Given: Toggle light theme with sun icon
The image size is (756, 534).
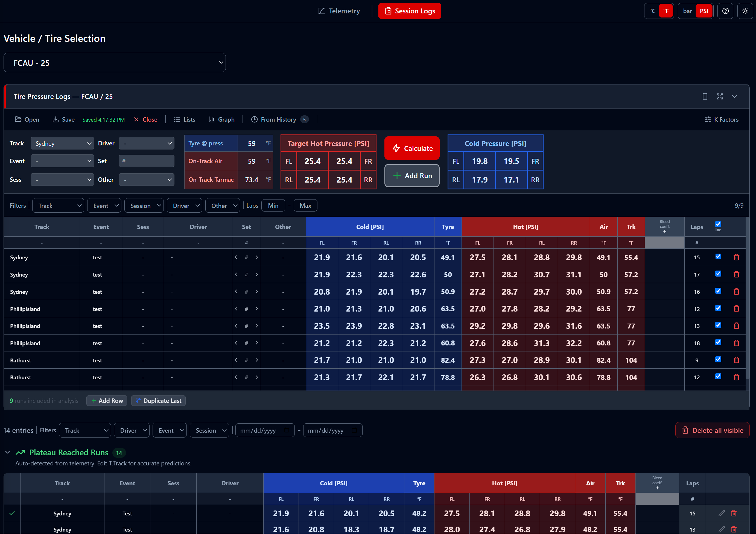Looking at the screenshot, I should point(745,11).
